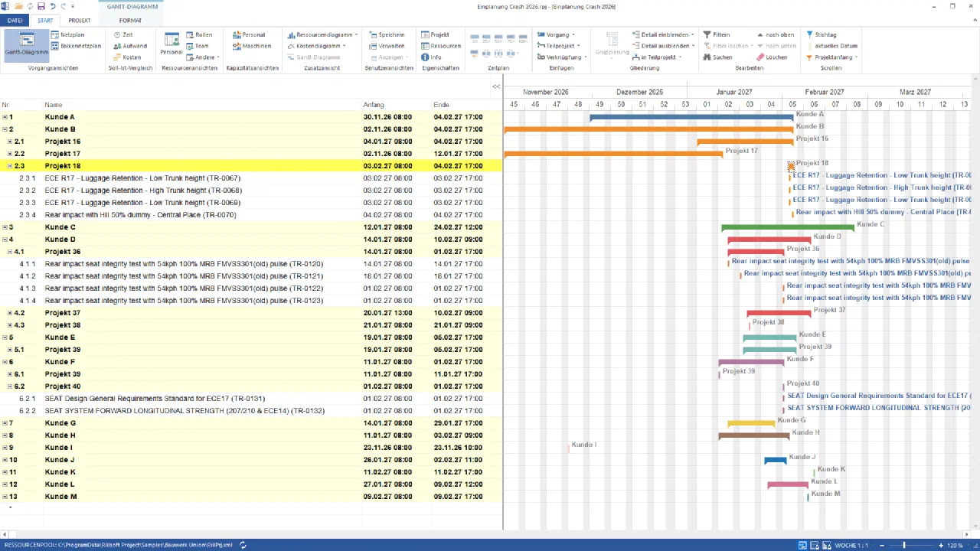The image size is (980, 551).
Task: Click zoom in plus button
Action: (x=940, y=545)
